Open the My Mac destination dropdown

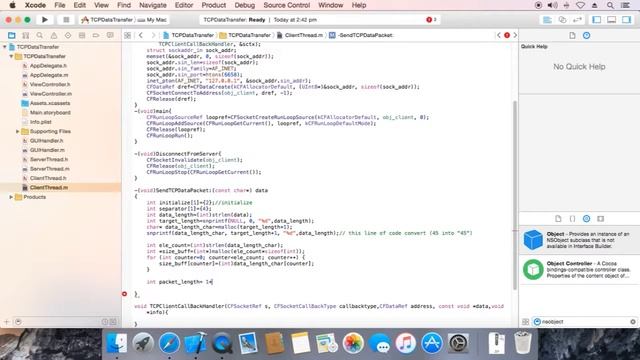click(x=152, y=20)
